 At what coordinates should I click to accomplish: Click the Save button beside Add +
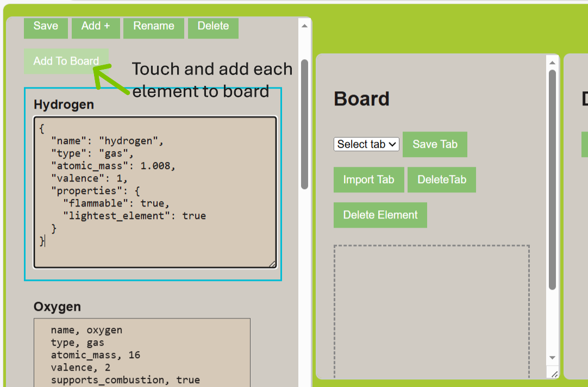coord(46,26)
